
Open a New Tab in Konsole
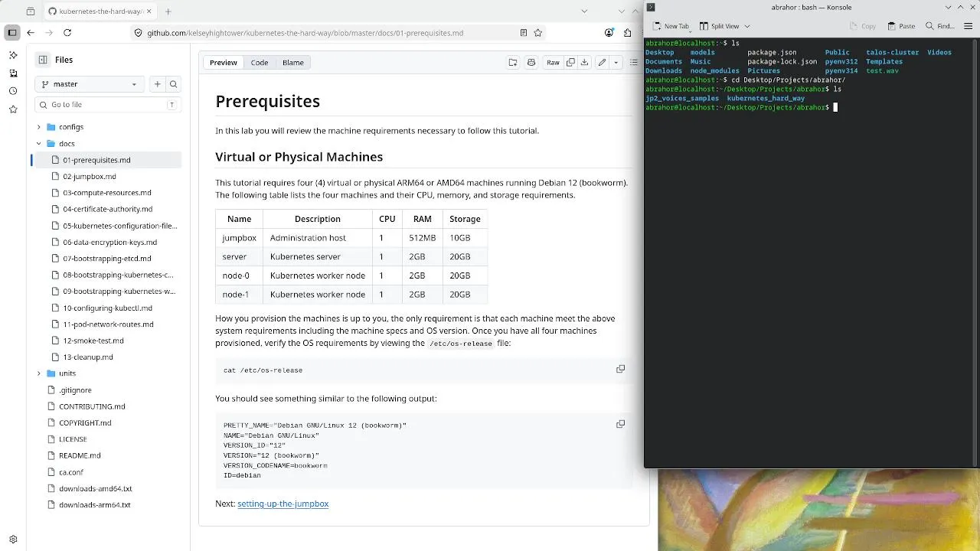point(671,26)
